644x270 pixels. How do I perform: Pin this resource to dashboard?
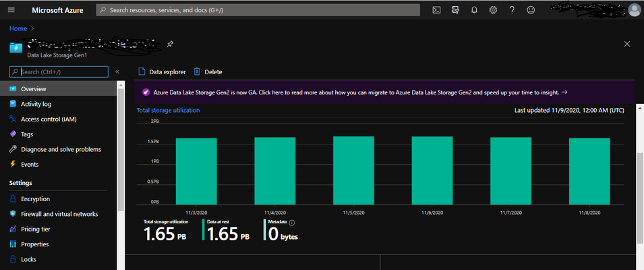(170, 44)
